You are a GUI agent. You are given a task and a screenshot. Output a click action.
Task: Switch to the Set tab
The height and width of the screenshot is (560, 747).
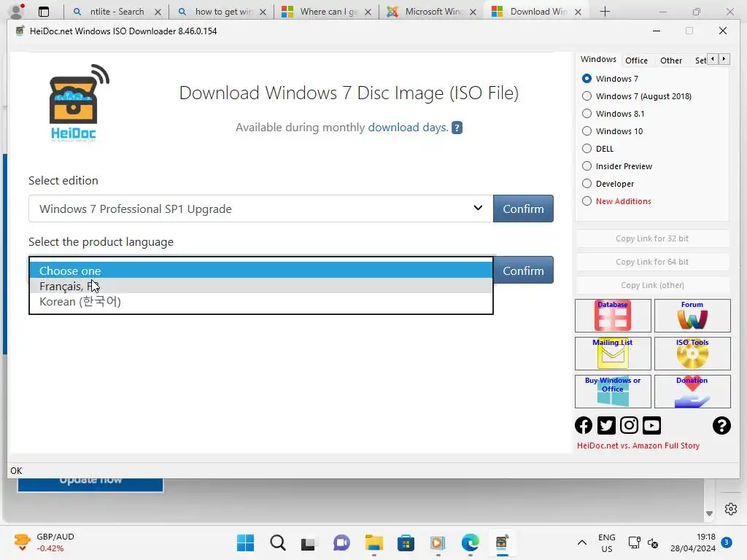[x=700, y=61]
